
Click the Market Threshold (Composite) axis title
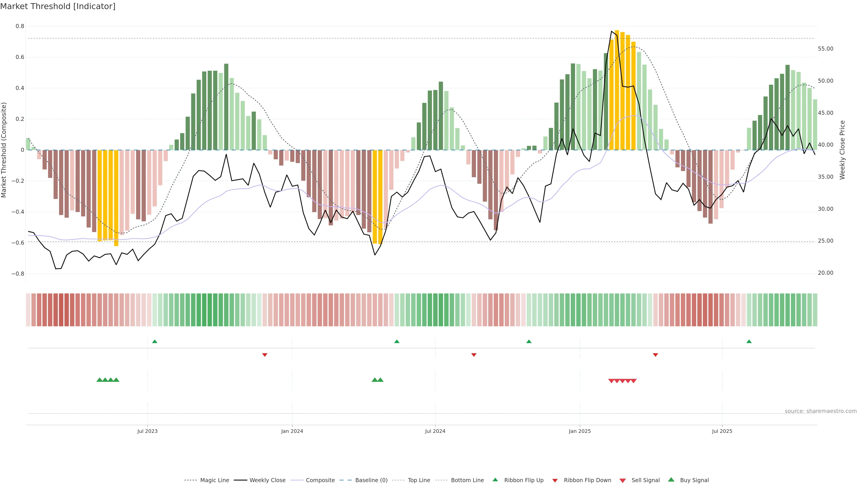tap(4, 150)
